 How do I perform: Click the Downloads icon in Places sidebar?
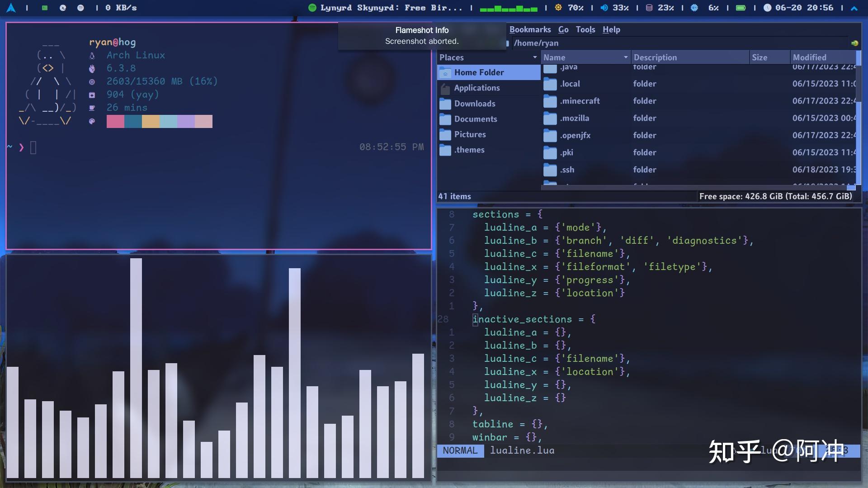445,104
